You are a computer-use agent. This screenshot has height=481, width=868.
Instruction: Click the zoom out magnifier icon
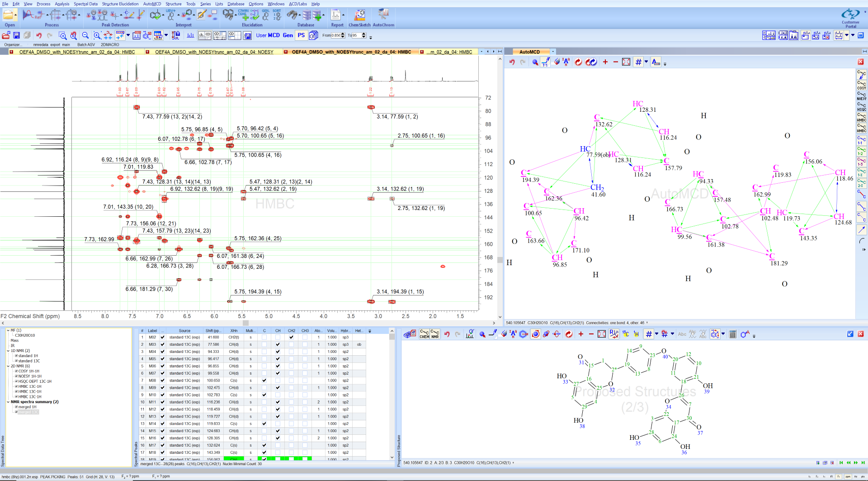click(x=85, y=35)
